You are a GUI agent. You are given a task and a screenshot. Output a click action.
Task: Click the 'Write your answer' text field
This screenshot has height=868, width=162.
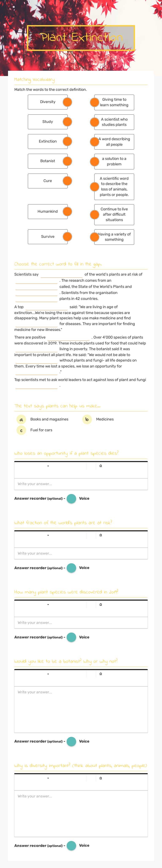[81, 484]
